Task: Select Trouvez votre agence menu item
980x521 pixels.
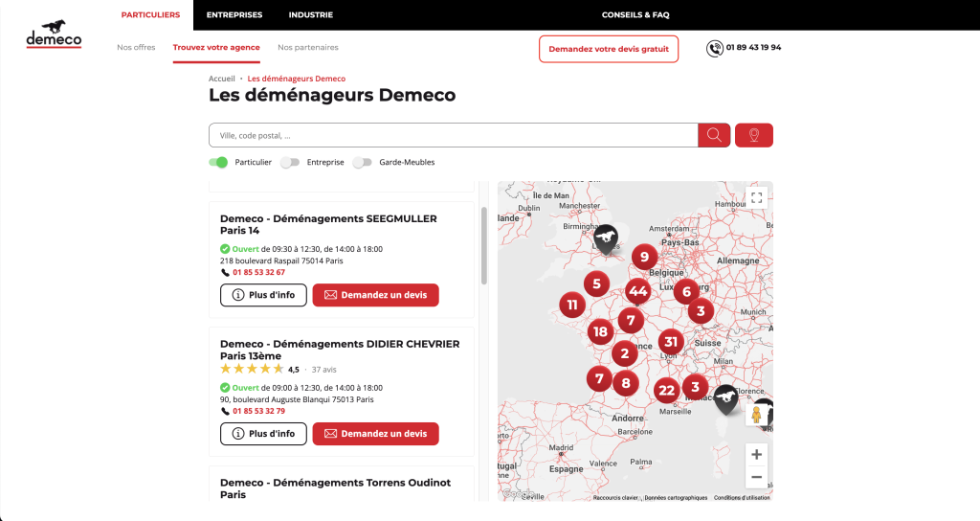Action: pyautogui.click(x=216, y=48)
